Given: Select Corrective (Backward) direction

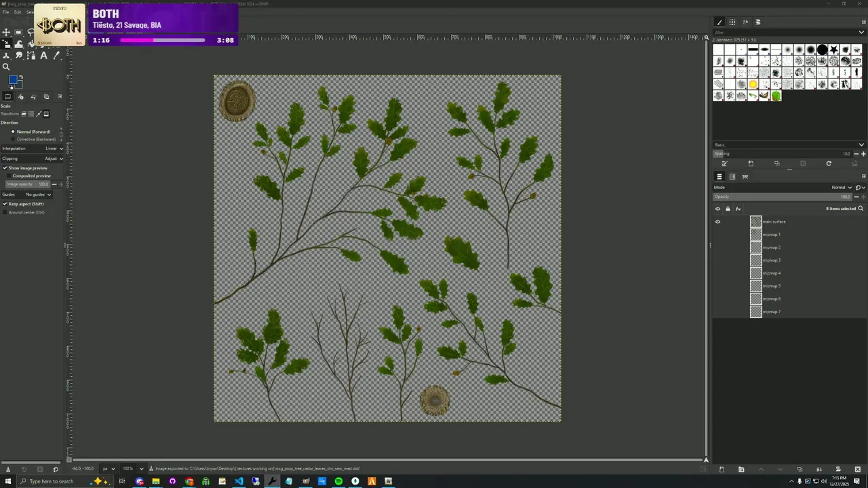Looking at the screenshot, I should click(34, 139).
